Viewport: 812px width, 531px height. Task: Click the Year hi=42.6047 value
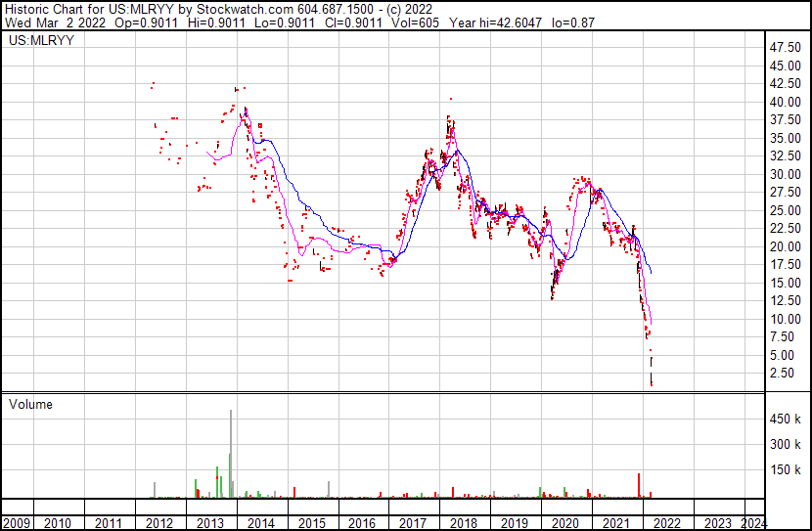pyautogui.click(x=496, y=22)
